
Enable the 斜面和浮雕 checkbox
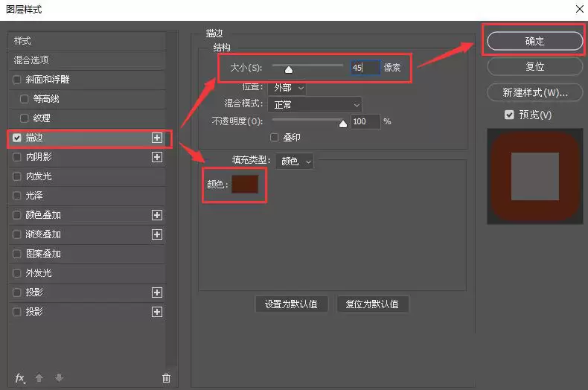click(x=16, y=80)
